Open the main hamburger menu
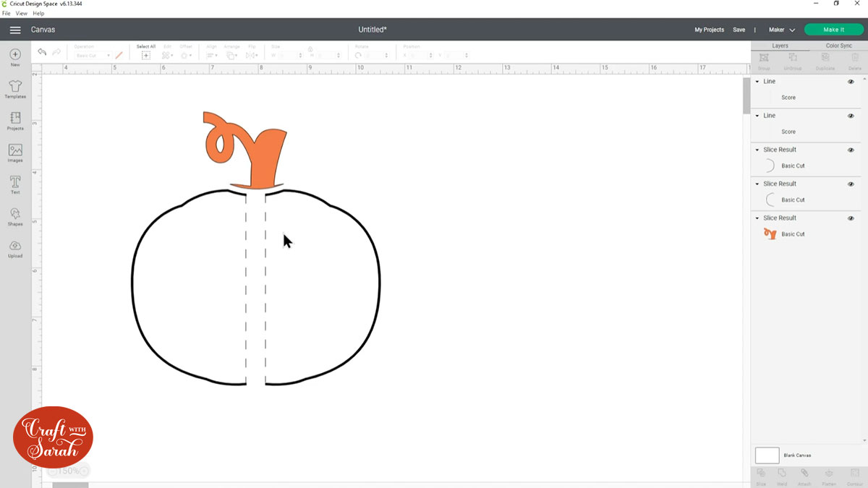This screenshot has width=868, height=488. tap(15, 30)
